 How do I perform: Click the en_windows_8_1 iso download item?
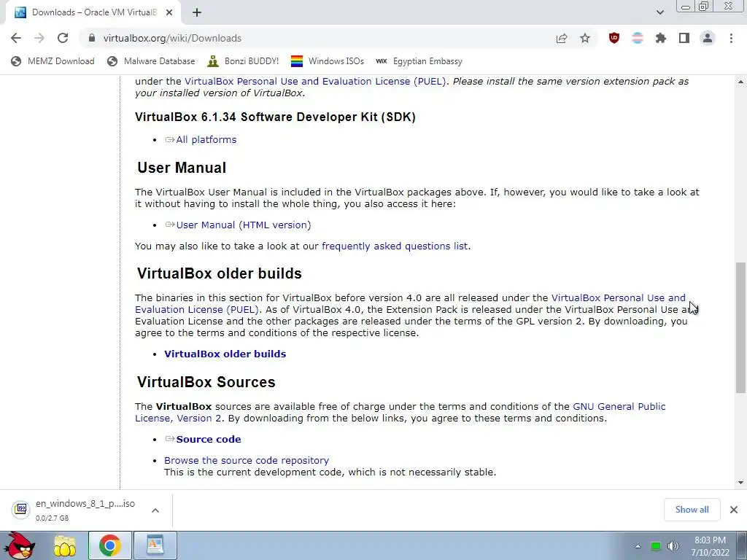[85, 510]
